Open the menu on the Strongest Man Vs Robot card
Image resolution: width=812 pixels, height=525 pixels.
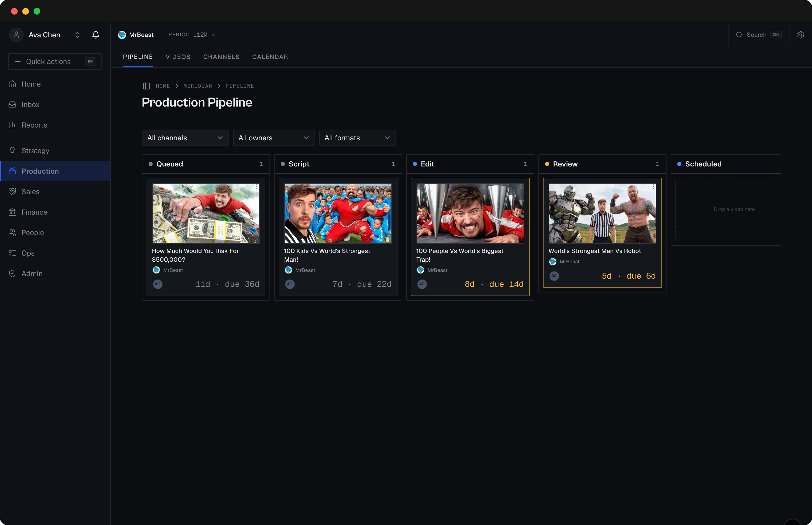tap(653, 187)
